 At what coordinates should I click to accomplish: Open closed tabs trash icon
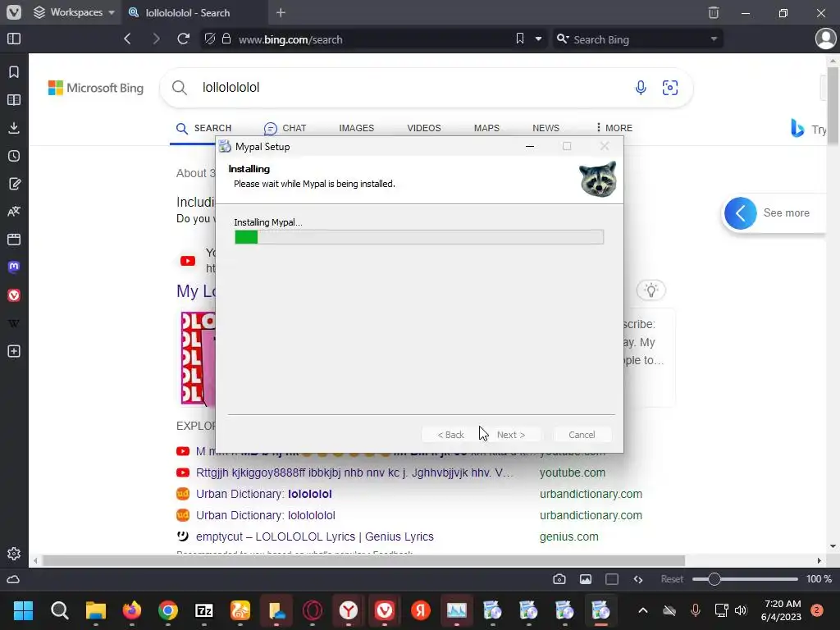tap(714, 12)
